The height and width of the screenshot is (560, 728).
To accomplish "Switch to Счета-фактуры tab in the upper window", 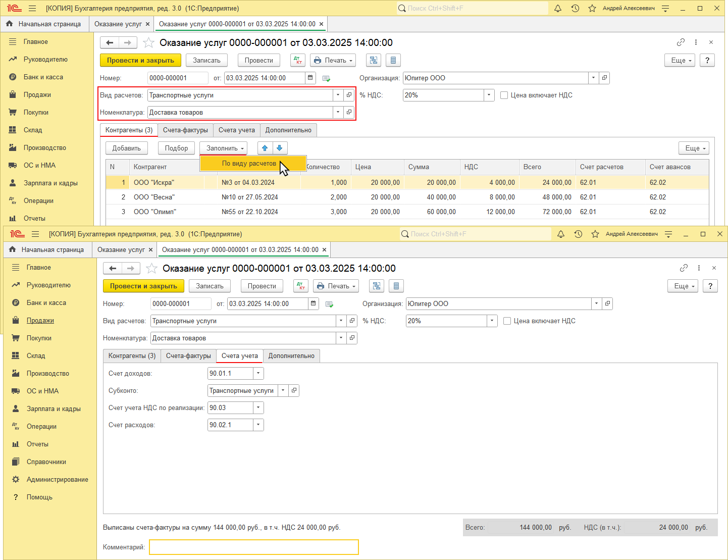I will click(185, 130).
